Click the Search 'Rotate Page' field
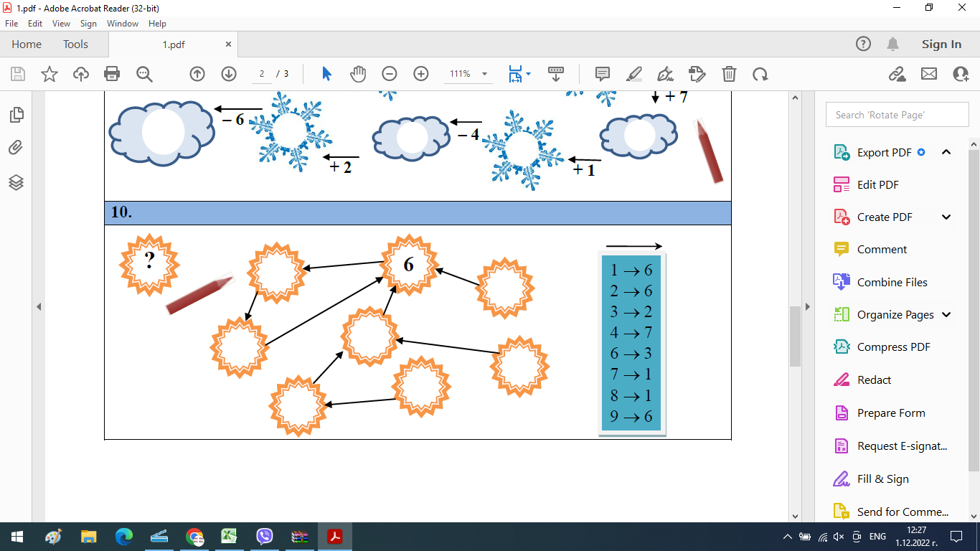 click(897, 115)
